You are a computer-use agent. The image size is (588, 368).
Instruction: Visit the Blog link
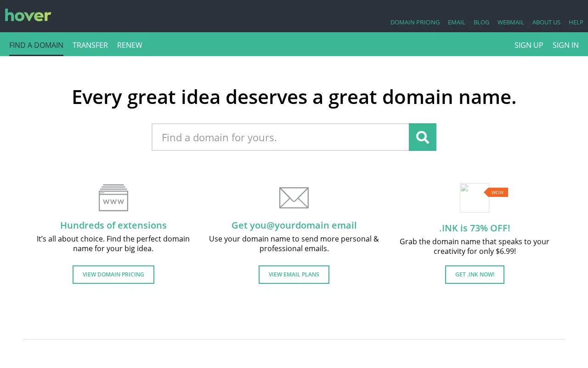pos(481,22)
